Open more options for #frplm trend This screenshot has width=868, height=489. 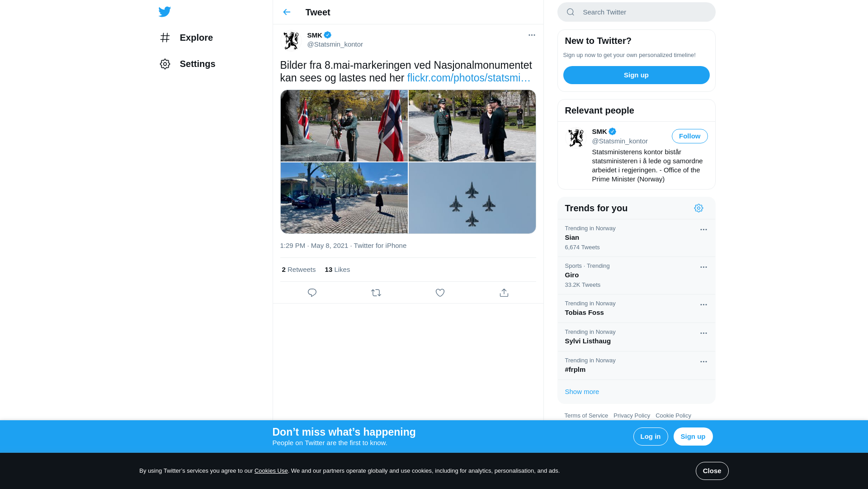(703, 362)
